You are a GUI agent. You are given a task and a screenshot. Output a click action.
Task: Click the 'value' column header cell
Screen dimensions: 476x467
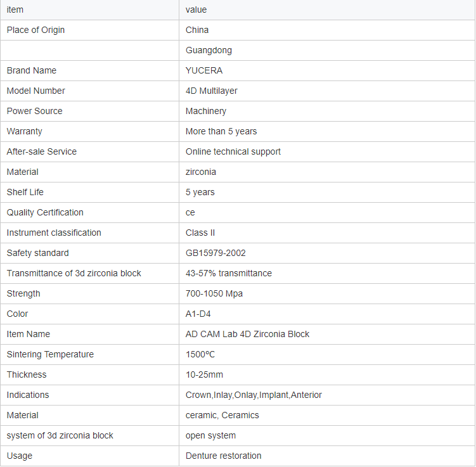tap(196, 10)
